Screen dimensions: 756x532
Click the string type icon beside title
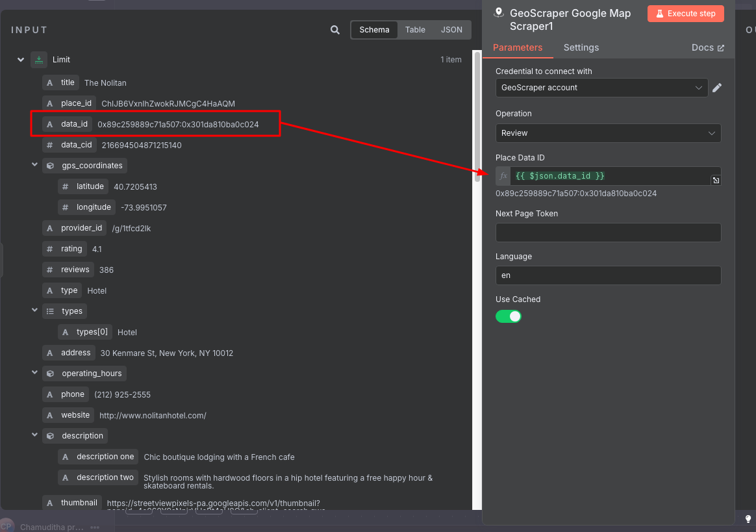click(49, 83)
